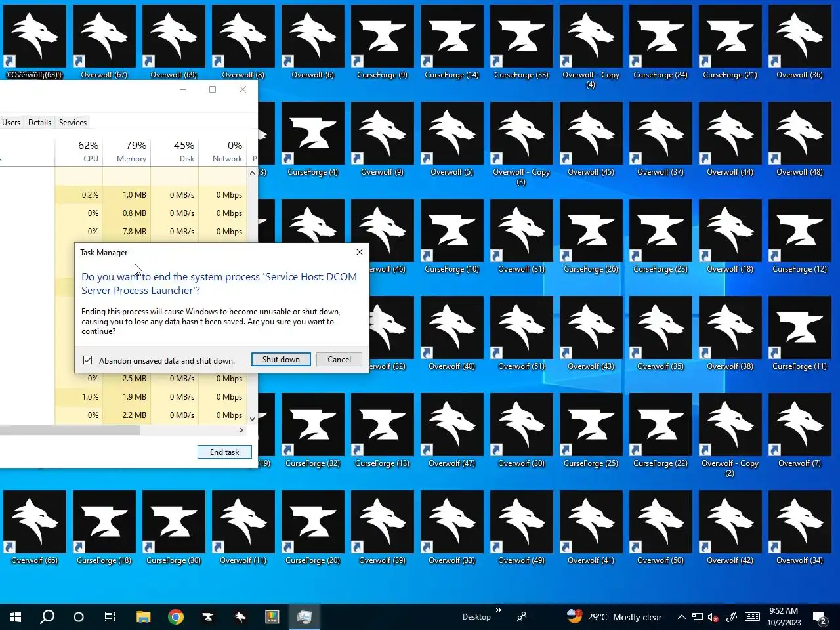This screenshot has width=840, height=630.
Task: Select Overwolf (69) desktop shortcut
Action: click(174, 43)
